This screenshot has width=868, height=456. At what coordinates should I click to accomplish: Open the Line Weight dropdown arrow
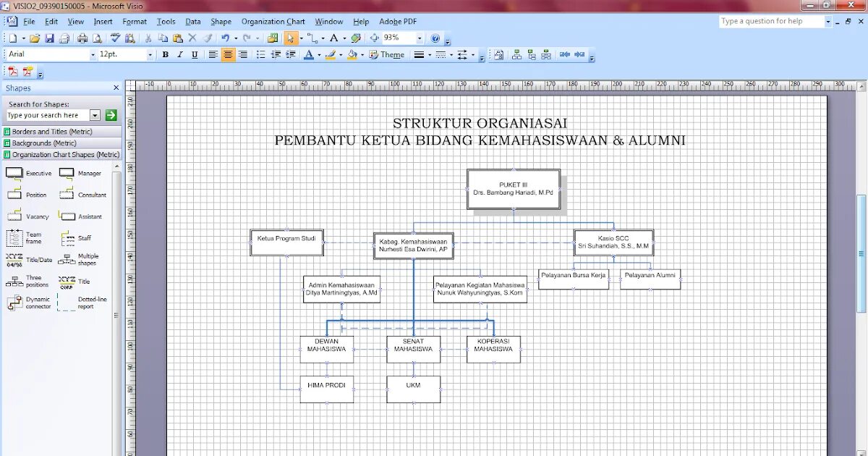430,54
